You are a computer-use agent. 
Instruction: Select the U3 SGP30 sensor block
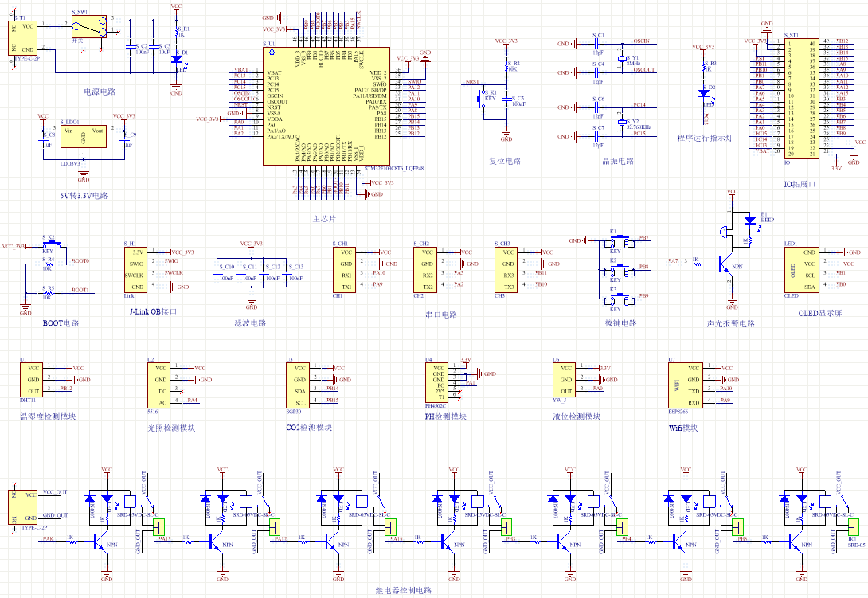[x=297, y=385]
